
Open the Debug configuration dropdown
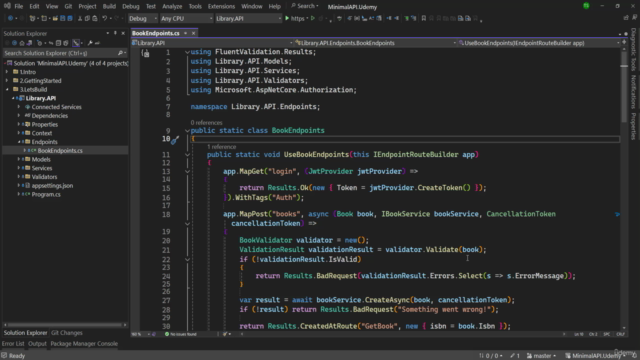click(143, 18)
